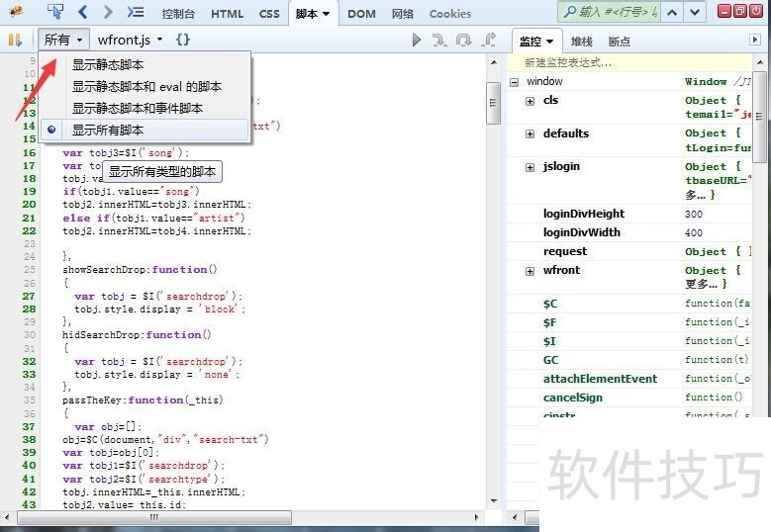The width and height of the screenshot is (771, 532).
Task: Switch to the DOM tab
Action: 361,14
